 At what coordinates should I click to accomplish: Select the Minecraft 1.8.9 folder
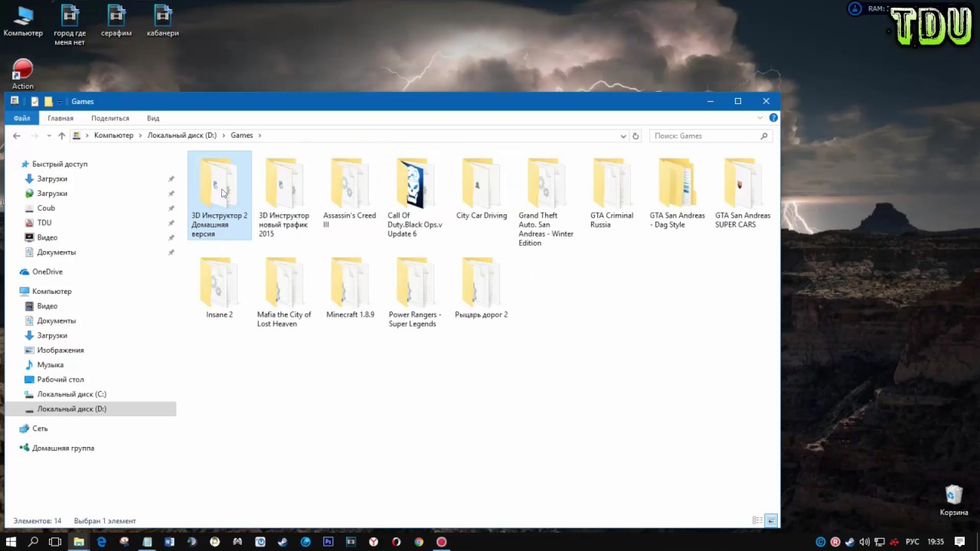350,288
